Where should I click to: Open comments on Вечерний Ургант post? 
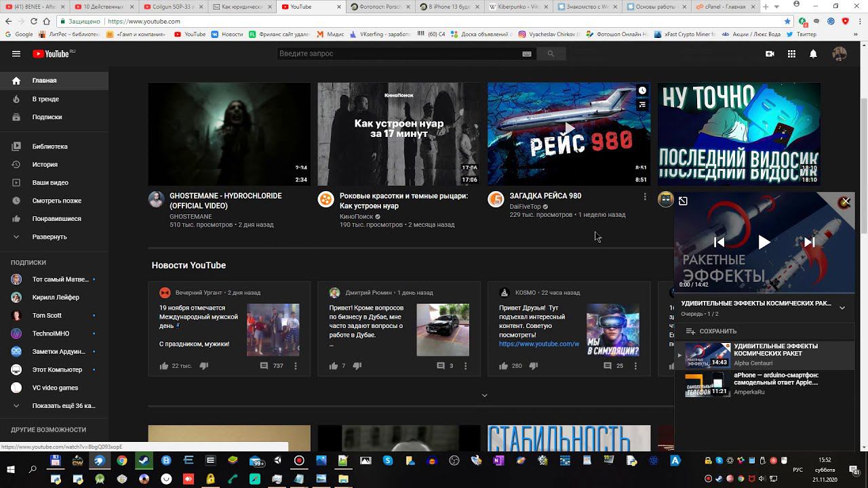[264, 366]
